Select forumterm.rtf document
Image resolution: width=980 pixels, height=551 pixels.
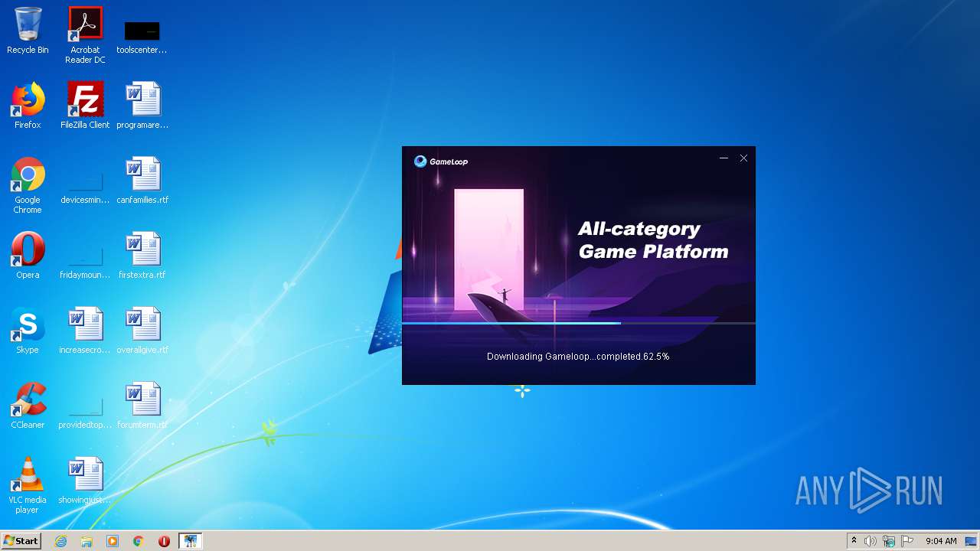(x=142, y=406)
